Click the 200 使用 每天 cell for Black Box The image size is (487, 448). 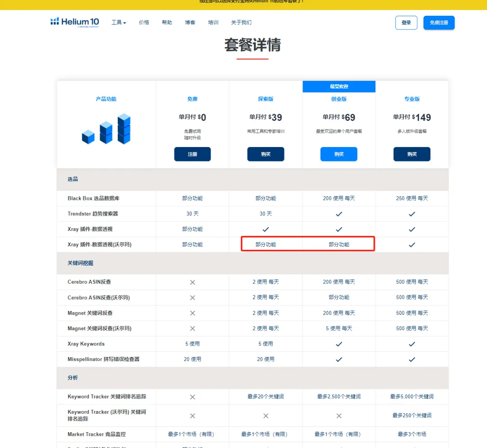click(339, 198)
